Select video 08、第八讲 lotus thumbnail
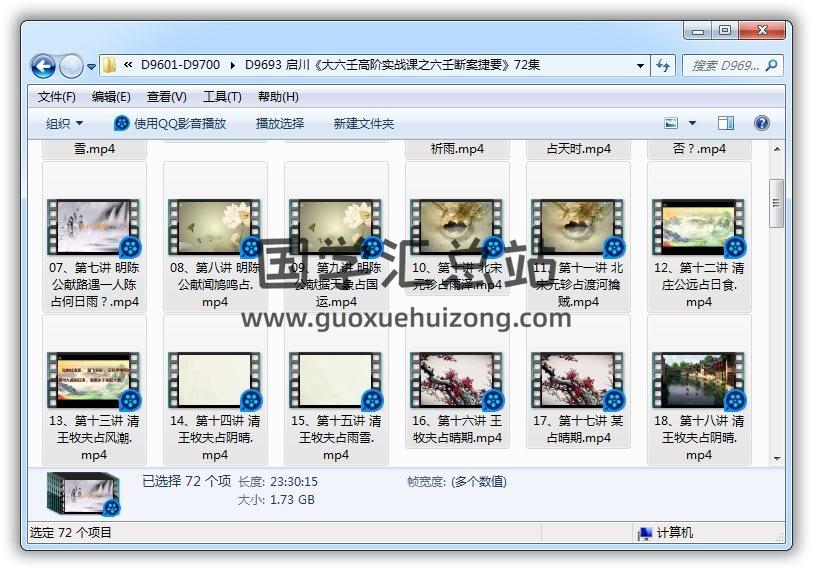The width and height of the screenshot is (813, 571). pos(215,227)
